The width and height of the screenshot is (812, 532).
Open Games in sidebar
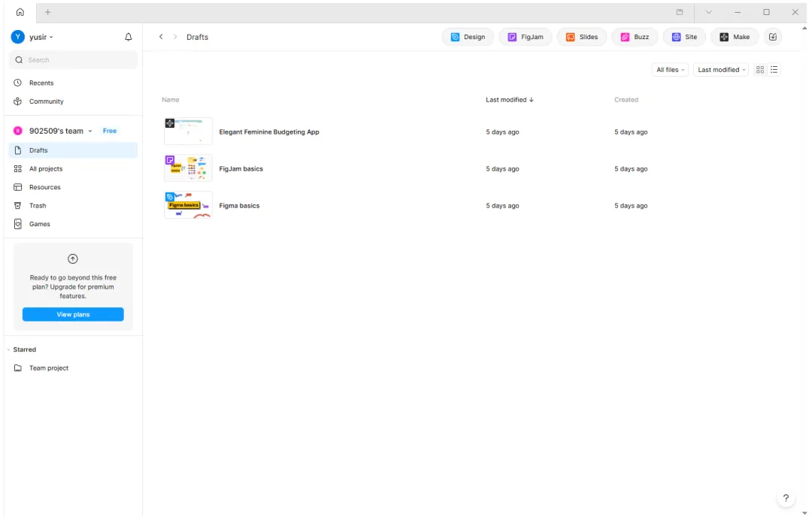pos(73,224)
